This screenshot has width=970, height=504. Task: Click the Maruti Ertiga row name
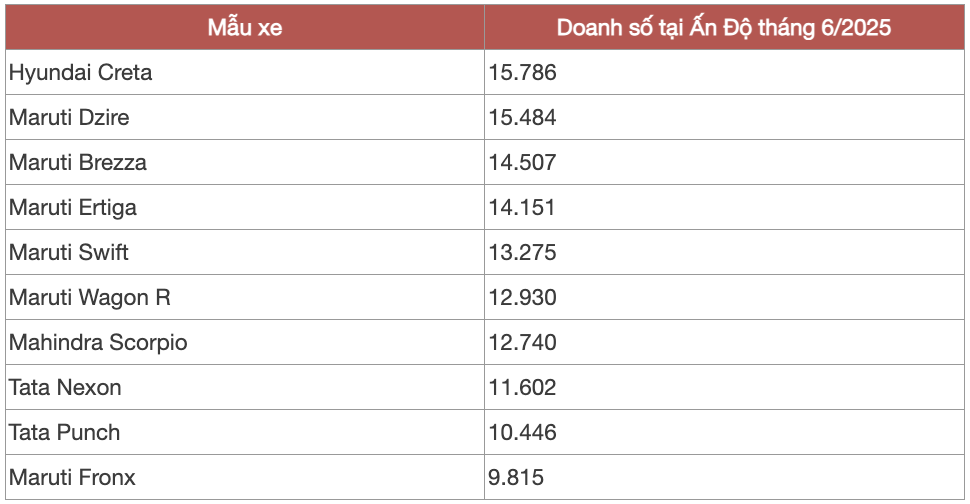point(73,208)
